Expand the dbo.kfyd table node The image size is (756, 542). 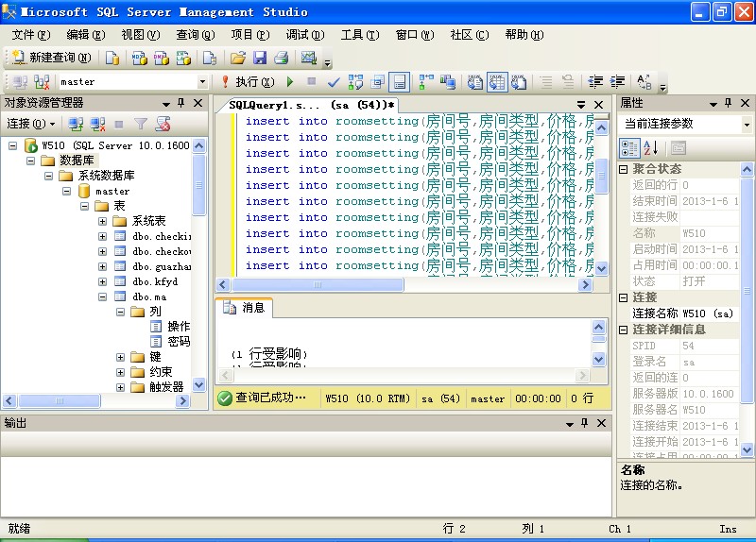[x=103, y=281]
